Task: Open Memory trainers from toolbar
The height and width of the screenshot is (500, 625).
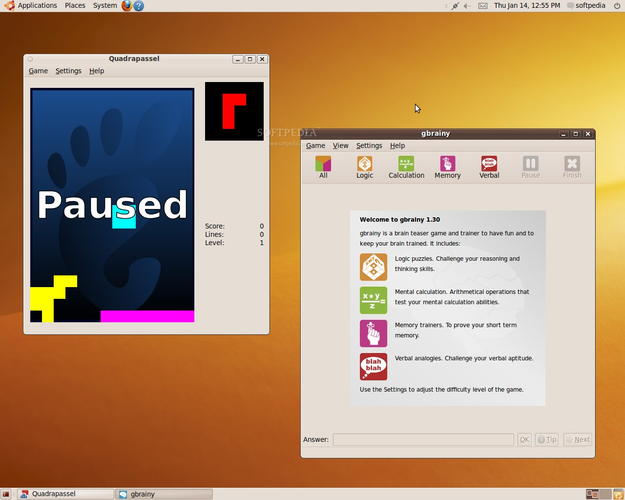Action: 447,167
